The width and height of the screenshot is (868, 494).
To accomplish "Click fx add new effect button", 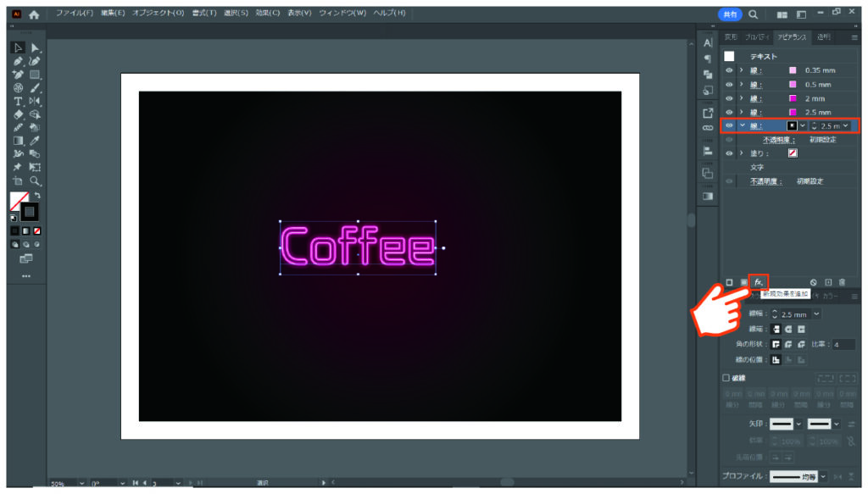I will coord(759,282).
